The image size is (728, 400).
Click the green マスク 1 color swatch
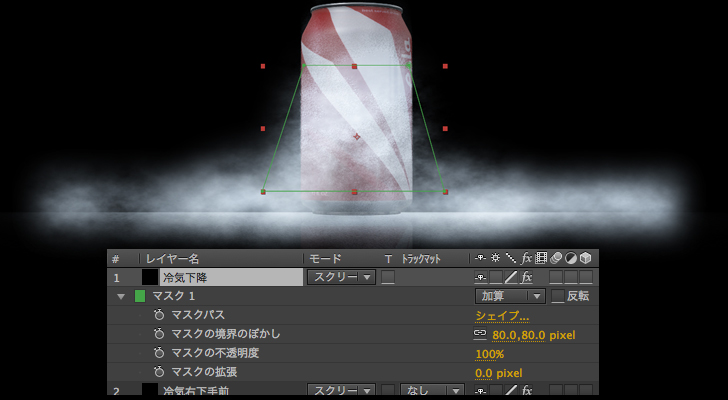click(140, 296)
